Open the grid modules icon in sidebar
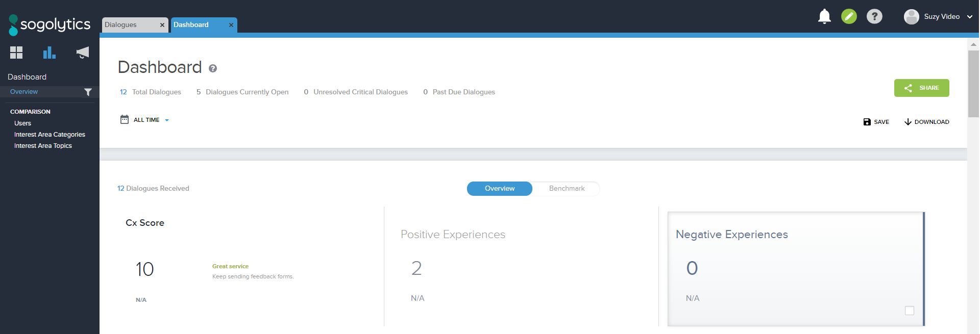980x334 pixels. pos(16,53)
